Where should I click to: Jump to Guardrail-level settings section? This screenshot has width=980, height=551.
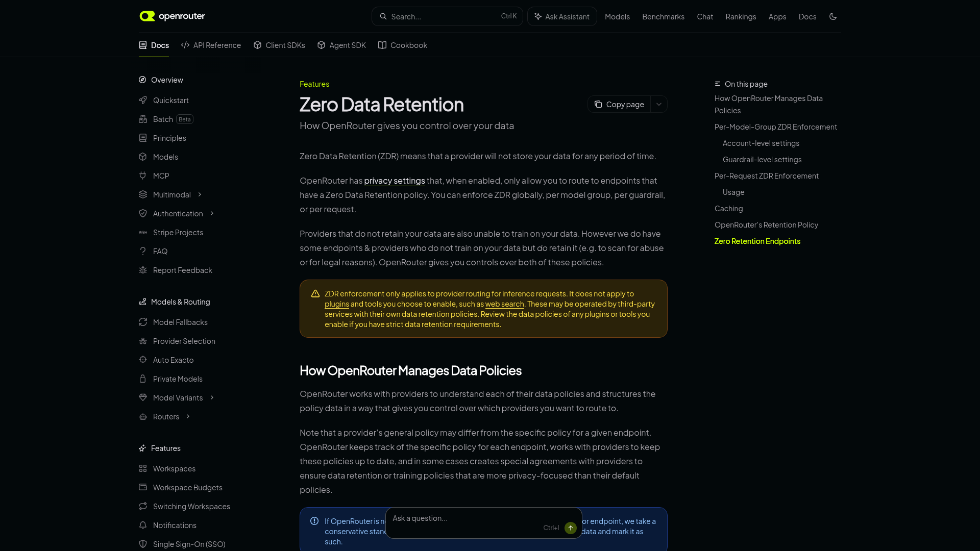click(x=762, y=159)
